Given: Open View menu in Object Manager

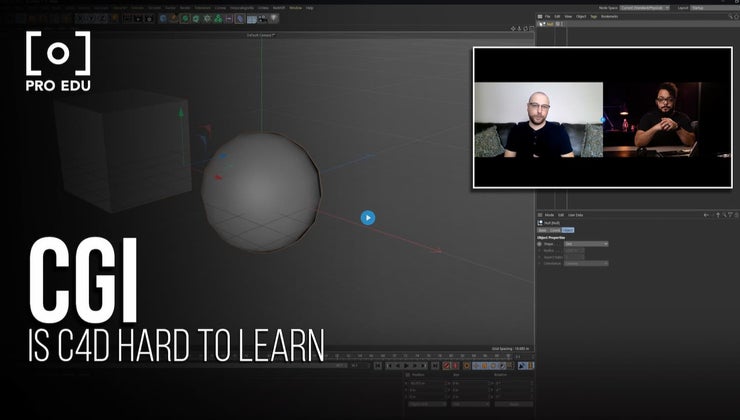Looking at the screenshot, I should pyautogui.click(x=568, y=17).
